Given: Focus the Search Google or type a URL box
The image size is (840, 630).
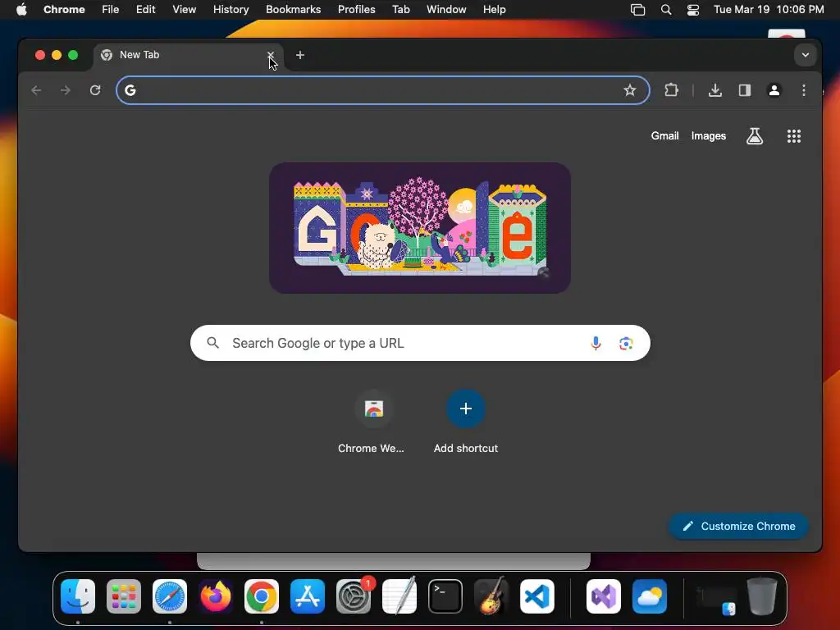Looking at the screenshot, I should (420, 343).
